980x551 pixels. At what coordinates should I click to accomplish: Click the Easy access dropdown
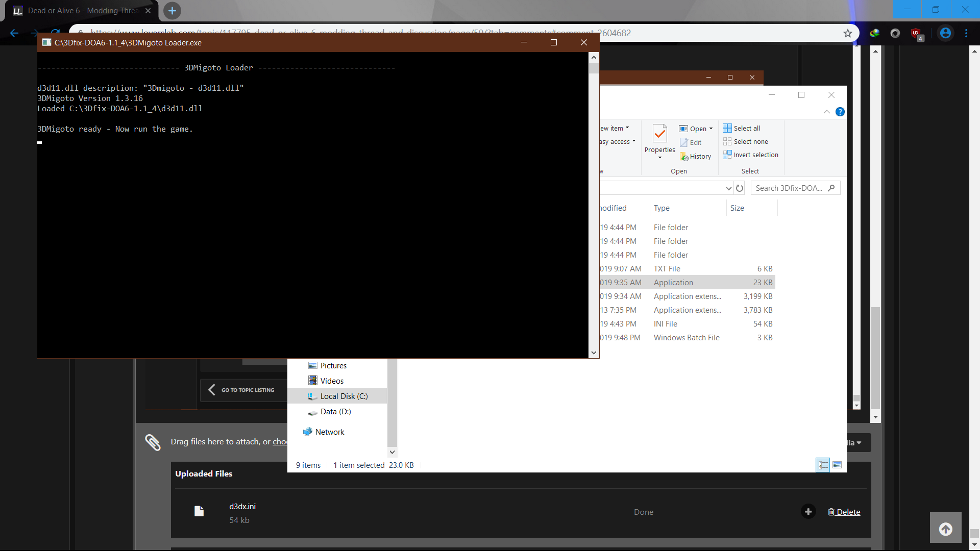(618, 142)
